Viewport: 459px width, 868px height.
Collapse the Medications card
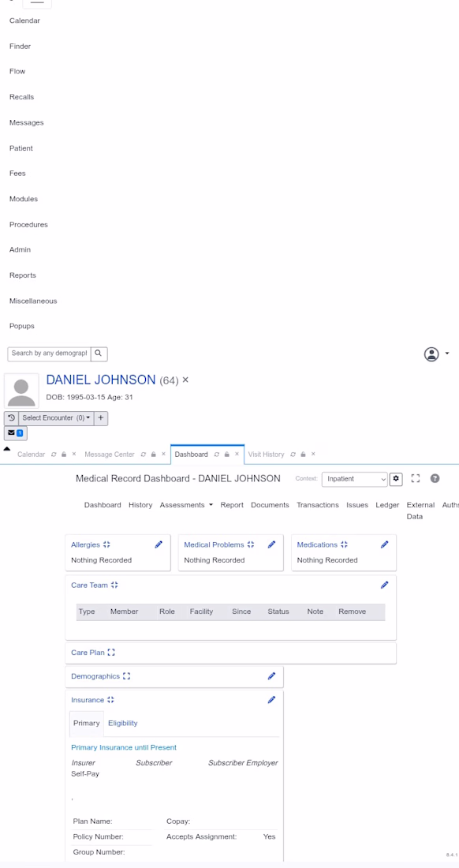click(344, 545)
